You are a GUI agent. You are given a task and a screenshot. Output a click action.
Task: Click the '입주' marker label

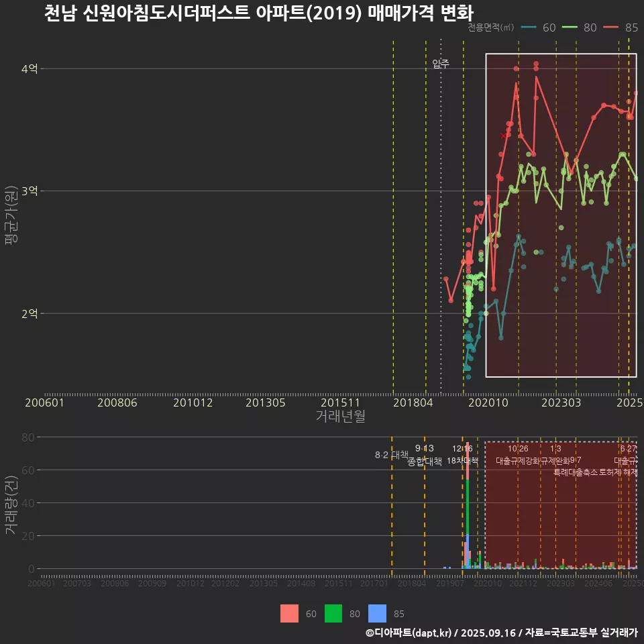tap(441, 64)
